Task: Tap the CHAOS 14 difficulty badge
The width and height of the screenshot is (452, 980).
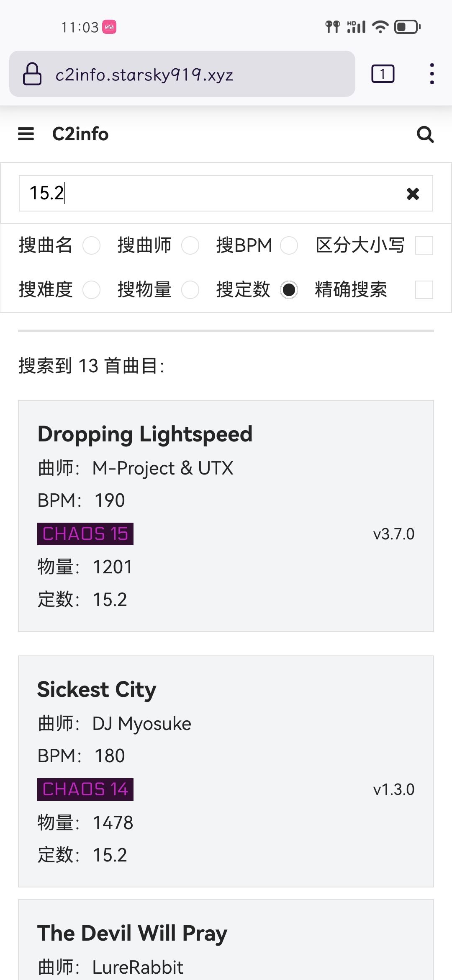Action: tap(85, 789)
